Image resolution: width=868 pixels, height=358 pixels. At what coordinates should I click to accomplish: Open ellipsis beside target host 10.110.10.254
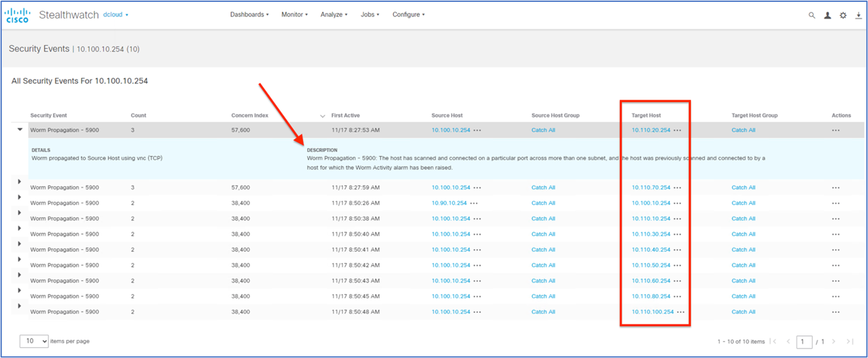(x=677, y=219)
